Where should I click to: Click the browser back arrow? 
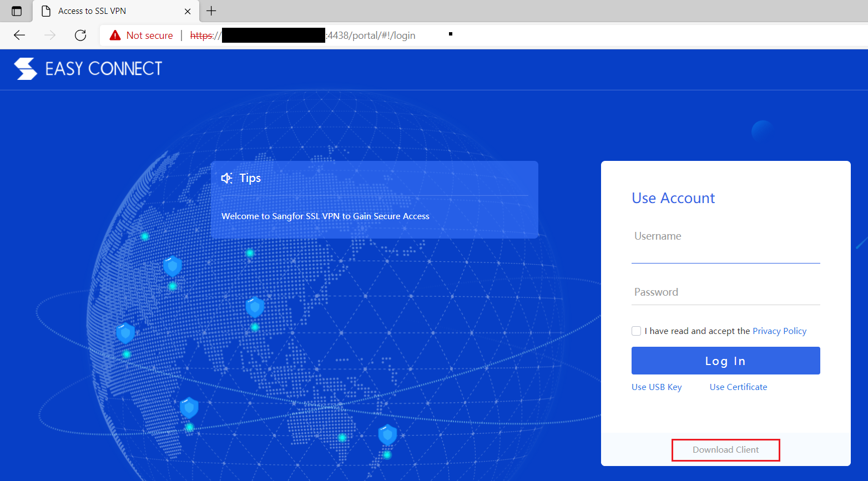[19, 35]
